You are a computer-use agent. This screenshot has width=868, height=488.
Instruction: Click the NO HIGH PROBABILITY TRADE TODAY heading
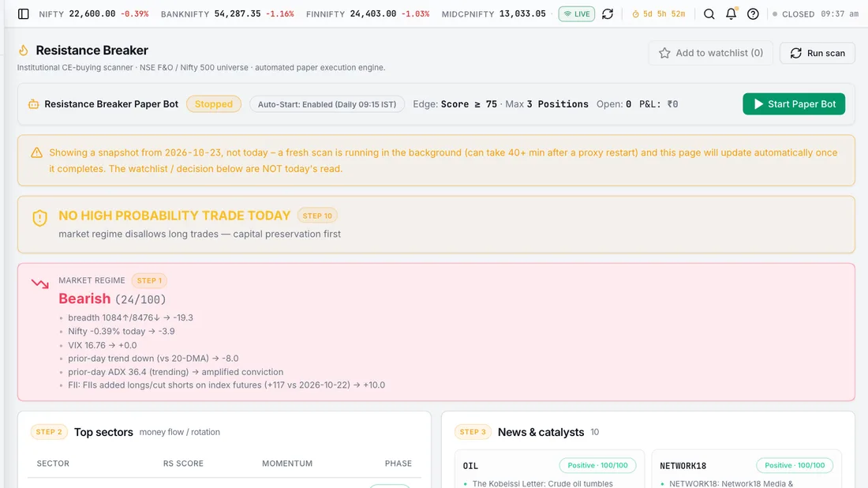(174, 216)
